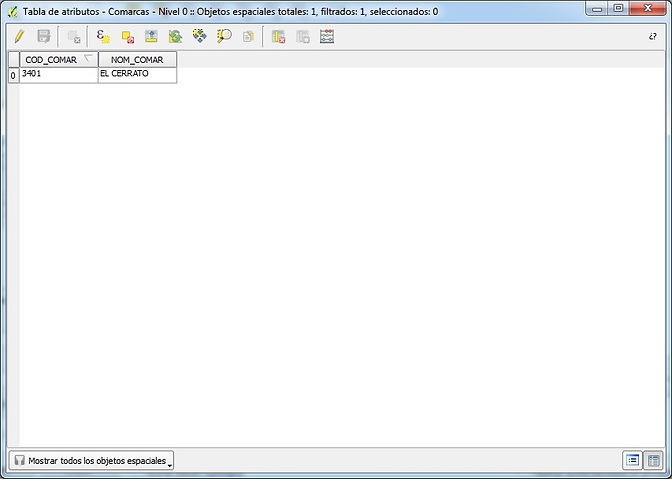Open the select by expression tool

(x=103, y=36)
